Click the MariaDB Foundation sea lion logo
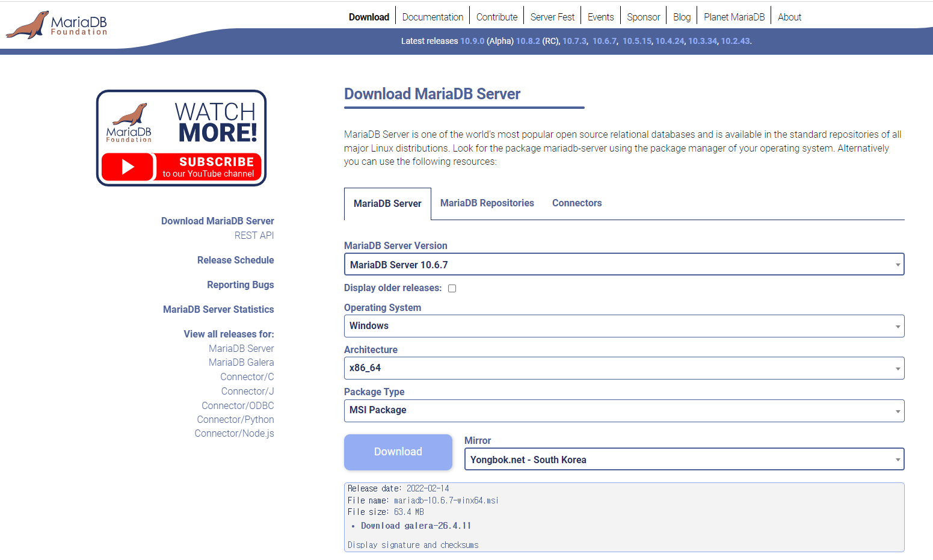933x560 pixels. [57, 25]
